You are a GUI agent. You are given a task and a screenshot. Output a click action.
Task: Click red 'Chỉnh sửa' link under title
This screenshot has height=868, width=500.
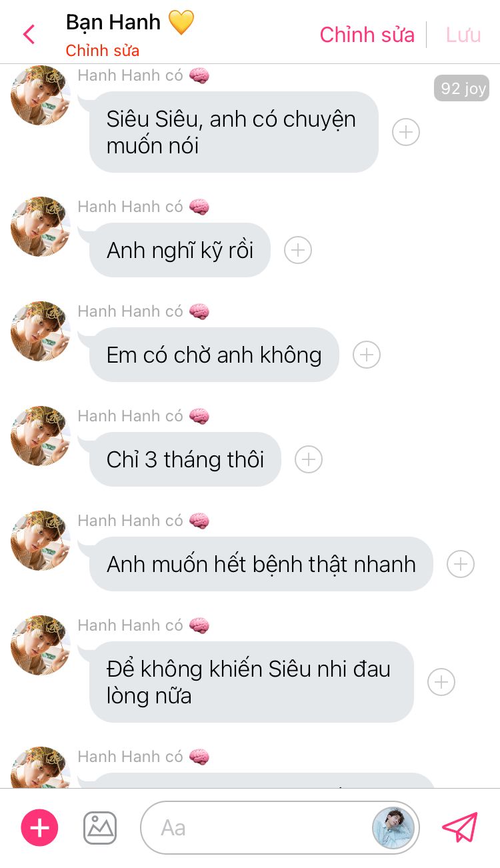(103, 51)
